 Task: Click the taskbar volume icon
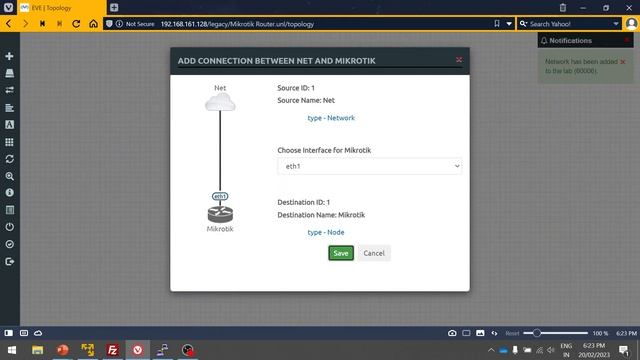point(551,350)
